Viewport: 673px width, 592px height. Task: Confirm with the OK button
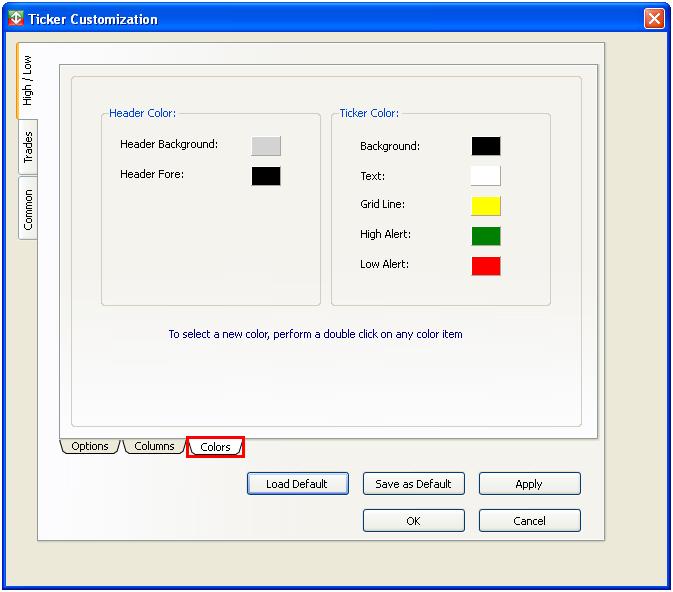pyautogui.click(x=413, y=521)
